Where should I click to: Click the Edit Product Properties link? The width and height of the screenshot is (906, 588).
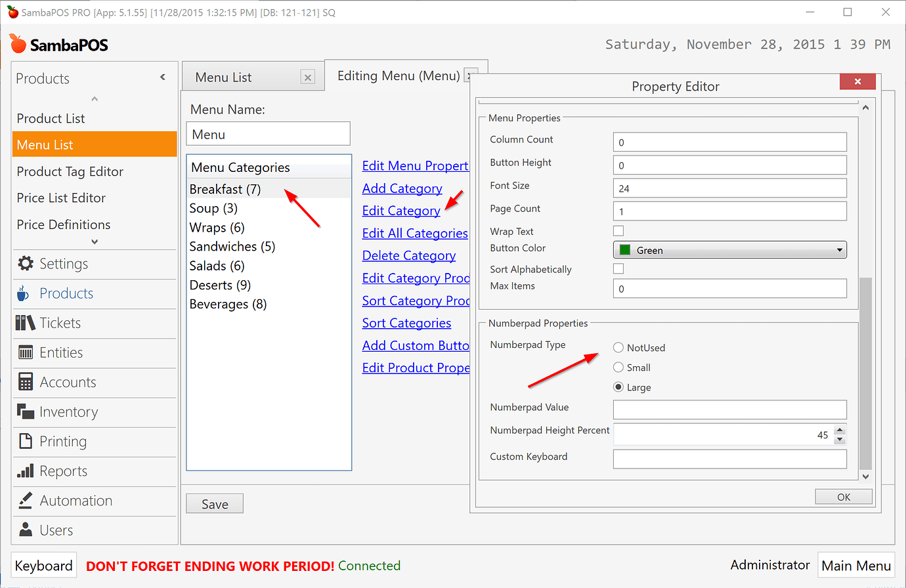coord(416,367)
